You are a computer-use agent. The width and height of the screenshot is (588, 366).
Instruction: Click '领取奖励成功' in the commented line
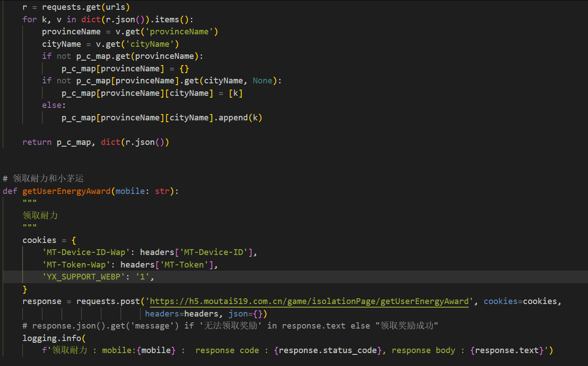click(x=407, y=326)
